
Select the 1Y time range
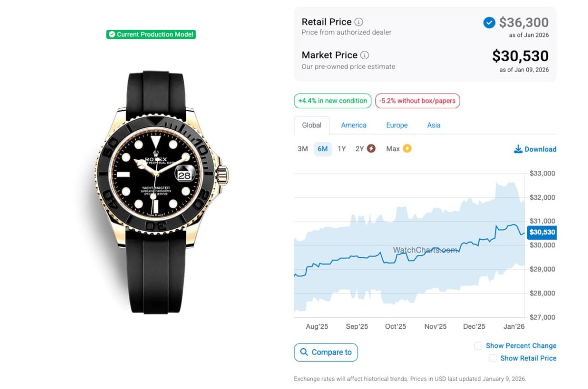click(342, 149)
